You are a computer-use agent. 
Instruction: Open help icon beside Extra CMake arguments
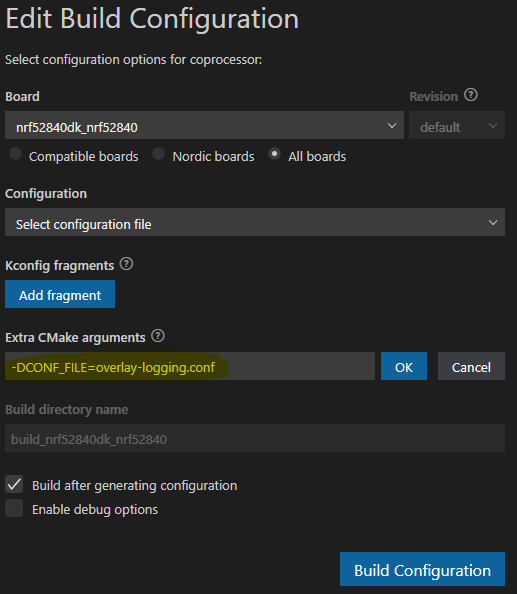click(x=158, y=336)
